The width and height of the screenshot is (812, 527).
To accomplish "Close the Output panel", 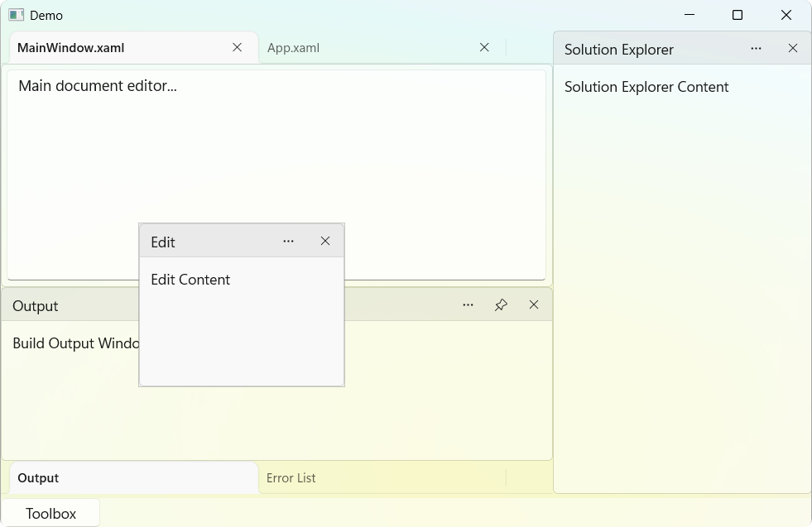I will tap(534, 305).
